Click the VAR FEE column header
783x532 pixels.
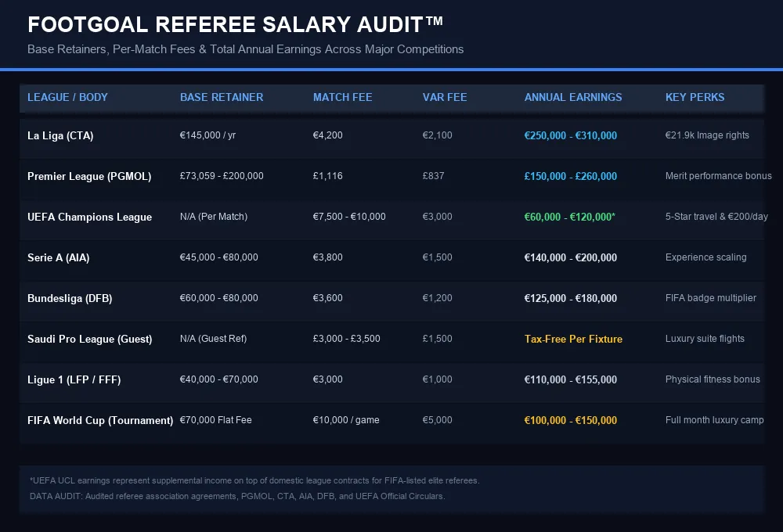pos(445,97)
